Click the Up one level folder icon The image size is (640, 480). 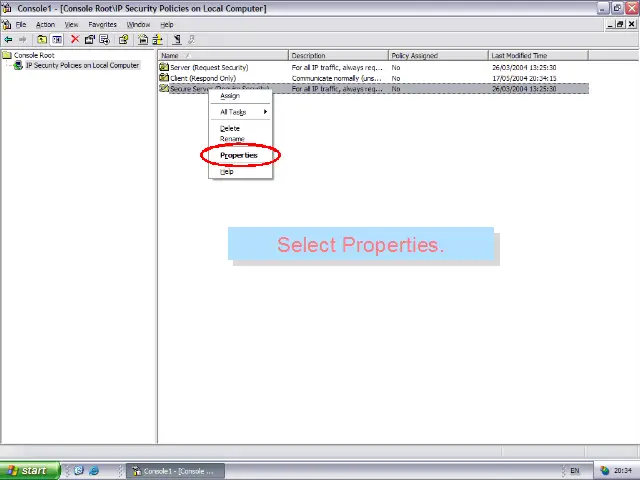tap(42, 40)
